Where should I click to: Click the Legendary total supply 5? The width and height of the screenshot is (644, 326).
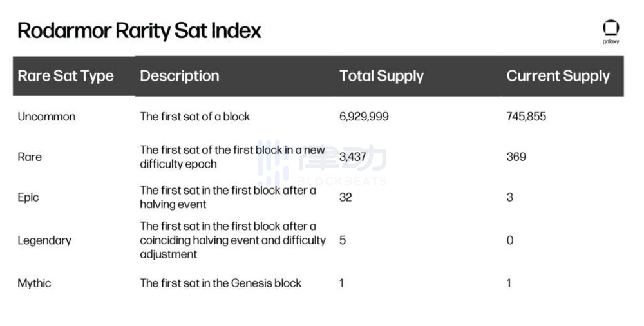tap(343, 240)
